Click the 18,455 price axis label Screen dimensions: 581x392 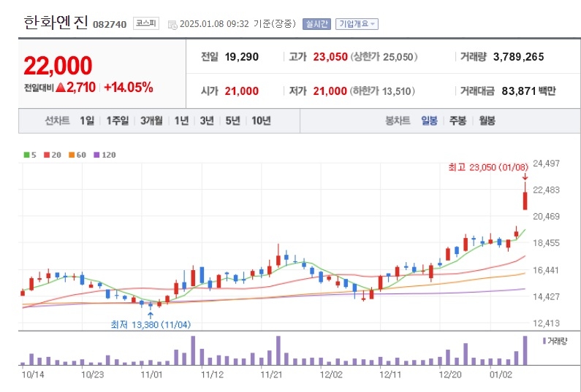click(x=546, y=243)
